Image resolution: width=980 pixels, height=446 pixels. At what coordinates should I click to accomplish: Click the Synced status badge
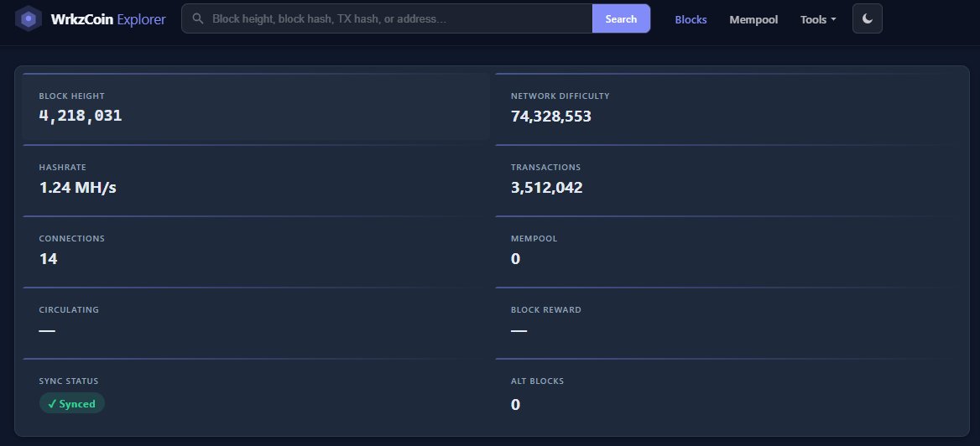[72, 403]
